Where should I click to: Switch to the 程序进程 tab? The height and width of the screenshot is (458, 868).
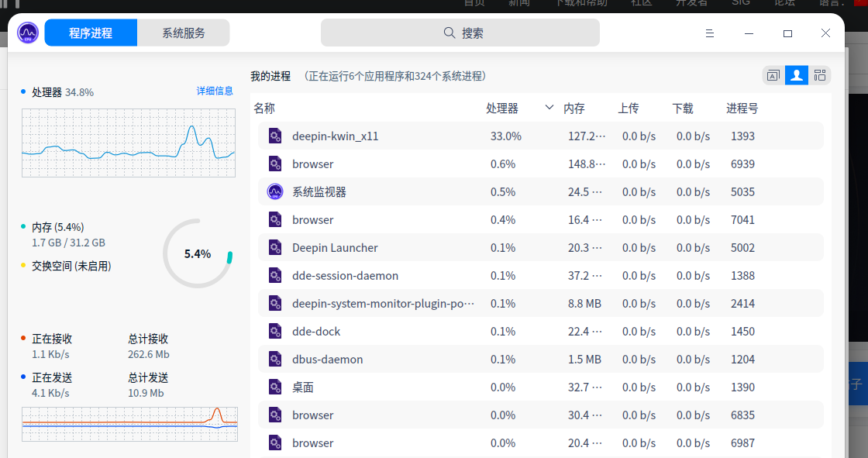pyautogui.click(x=91, y=33)
